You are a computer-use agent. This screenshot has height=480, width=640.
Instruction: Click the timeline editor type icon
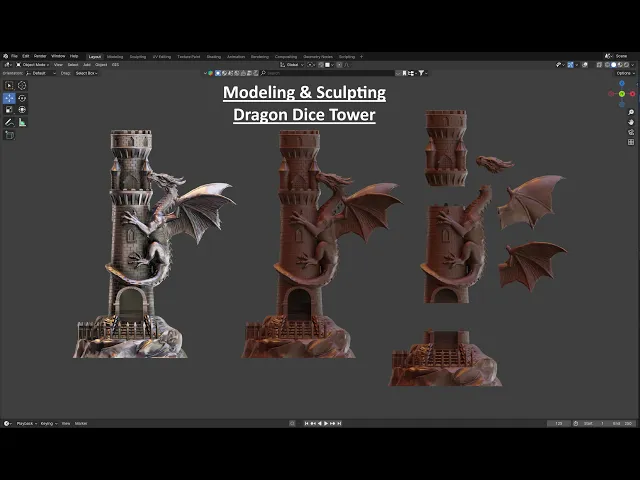pyautogui.click(x=7, y=423)
